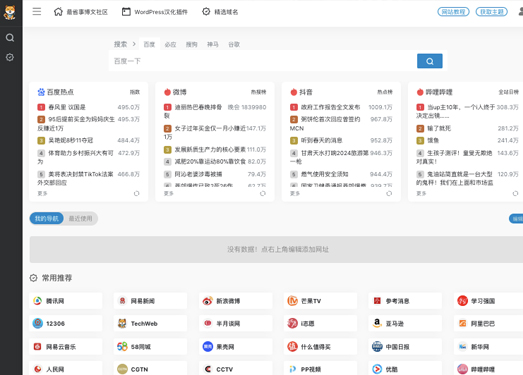Click 更多 in the 哔哩哔哩 card
This screenshot has height=375, width=523.
[x=421, y=194]
